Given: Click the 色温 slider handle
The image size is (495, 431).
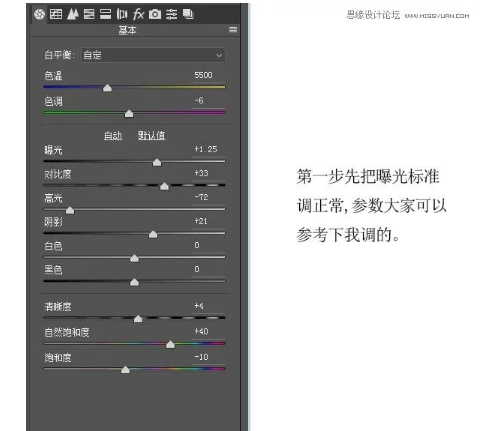Looking at the screenshot, I should click(107, 88).
